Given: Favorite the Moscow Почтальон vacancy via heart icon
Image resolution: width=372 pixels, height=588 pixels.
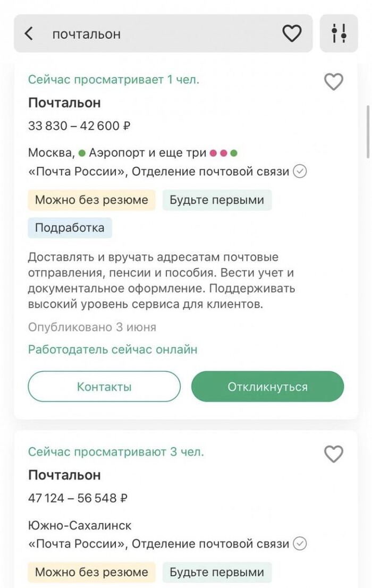Looking at the screenshot, I should pos(334,82).
